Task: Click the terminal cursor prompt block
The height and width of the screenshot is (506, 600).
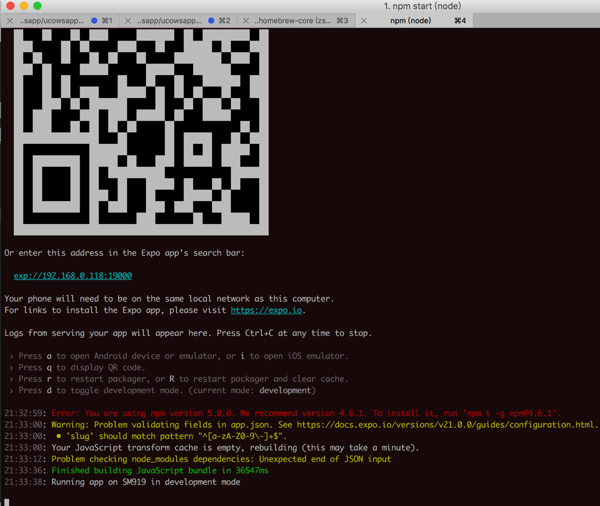Action: (x=7, y=502)
